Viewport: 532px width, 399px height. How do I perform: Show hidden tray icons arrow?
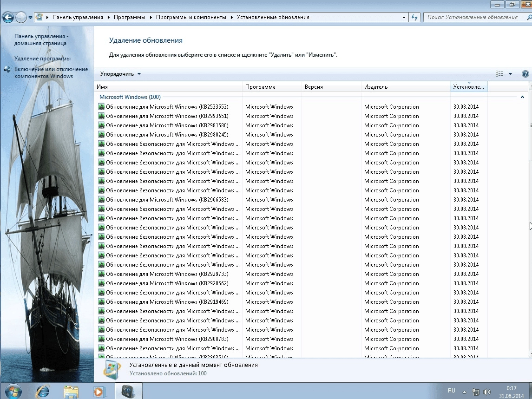tap(464, 392)
